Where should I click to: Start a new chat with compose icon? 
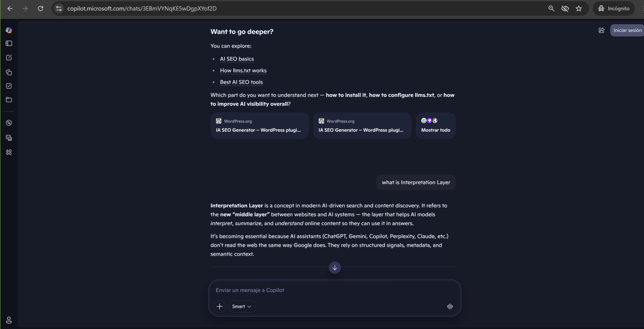point(9,58)
